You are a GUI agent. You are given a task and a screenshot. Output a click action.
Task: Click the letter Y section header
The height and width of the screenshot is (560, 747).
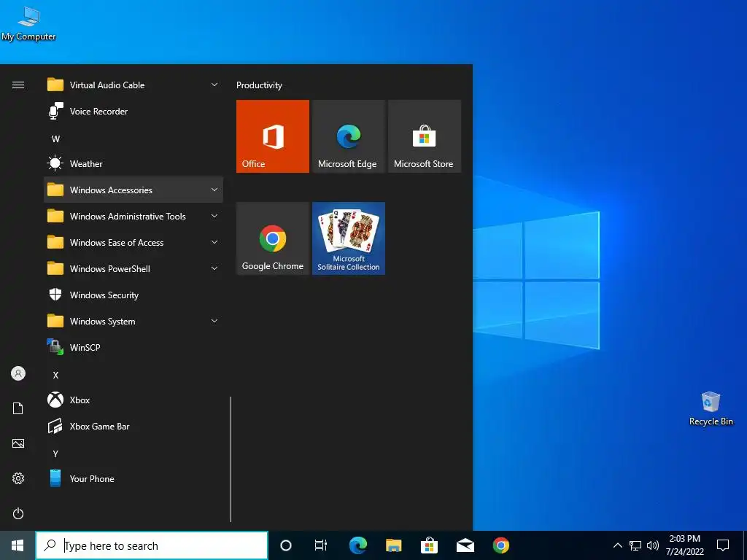point(55,454)
